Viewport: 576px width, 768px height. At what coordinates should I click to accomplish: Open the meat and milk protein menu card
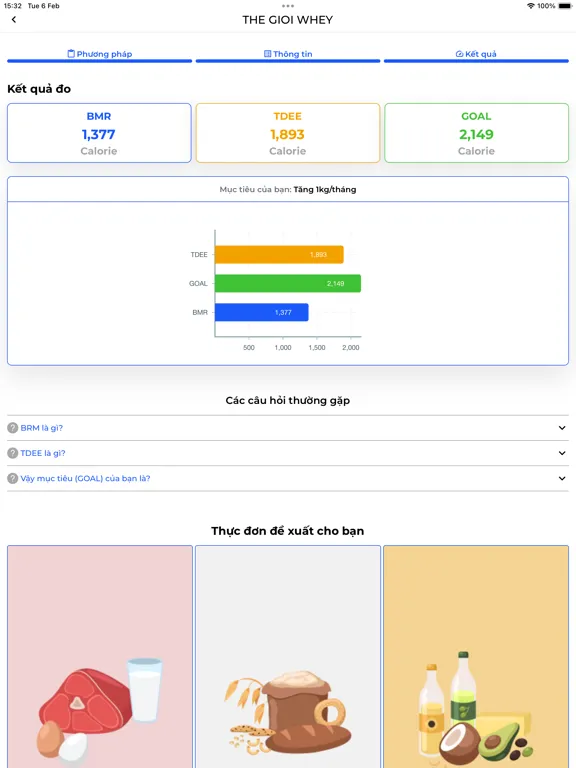point(100,656)
